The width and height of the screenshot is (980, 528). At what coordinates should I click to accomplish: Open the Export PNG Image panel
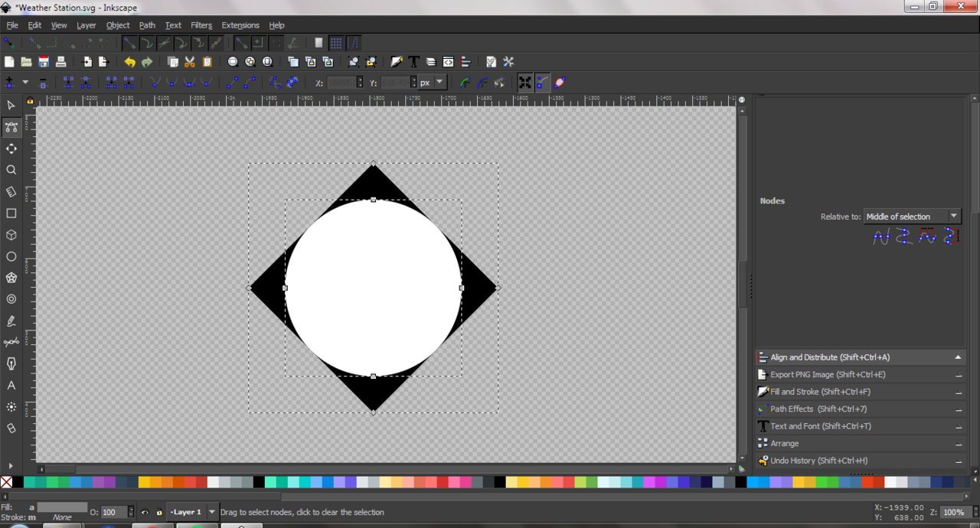(861, 375)
